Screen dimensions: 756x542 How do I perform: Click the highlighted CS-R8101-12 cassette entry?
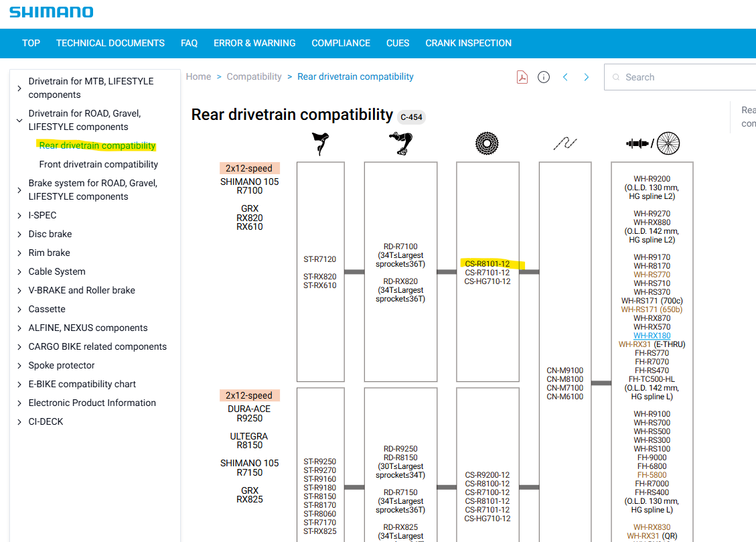tap(487, 264)
